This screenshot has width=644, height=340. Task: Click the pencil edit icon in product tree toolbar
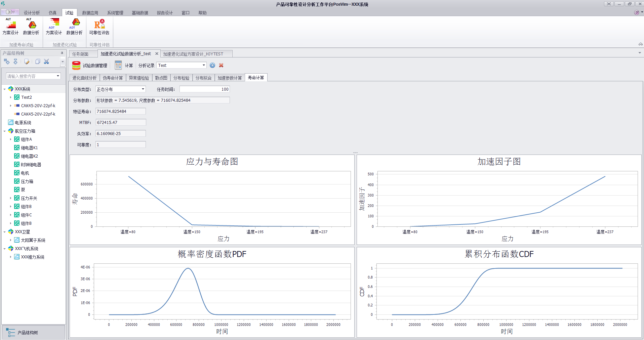coord(27,61)
